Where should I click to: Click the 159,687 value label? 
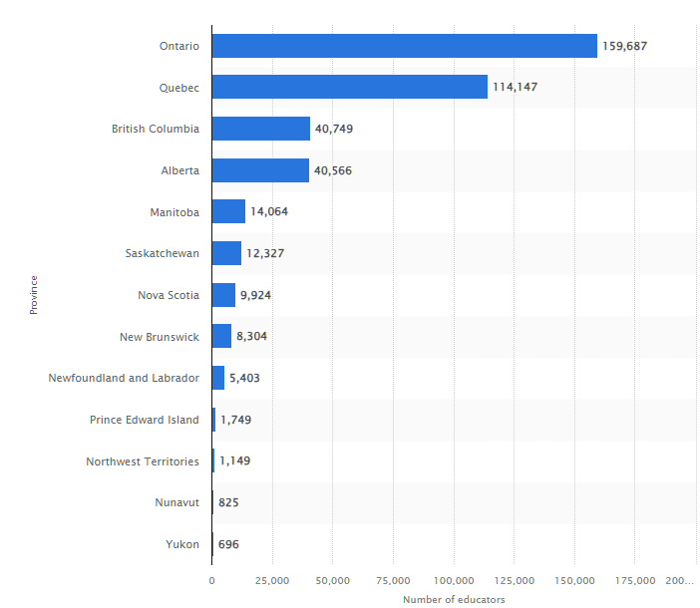(x=625, y=46)
